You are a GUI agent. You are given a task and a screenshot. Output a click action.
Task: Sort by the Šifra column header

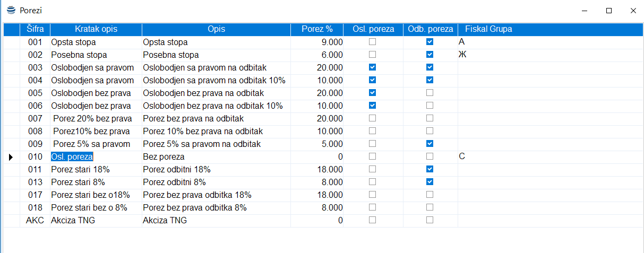[35, 29]
